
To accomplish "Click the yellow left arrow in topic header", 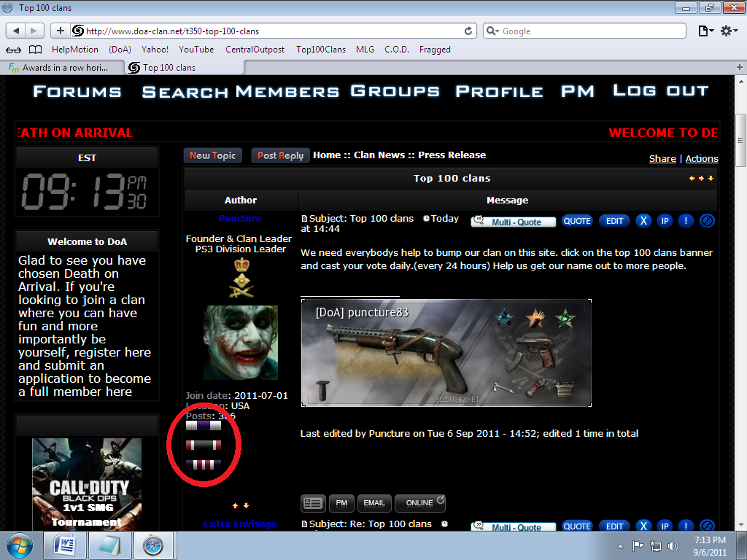I will pos(692,179).
